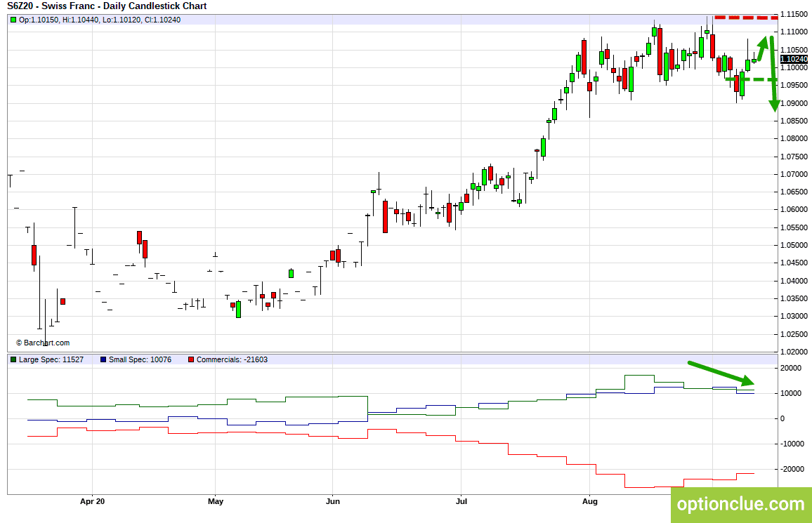The width and height of the screenshot is (812, 523).
Task: Click the 'Jul' date axis label
Action: tap(461, 501)
